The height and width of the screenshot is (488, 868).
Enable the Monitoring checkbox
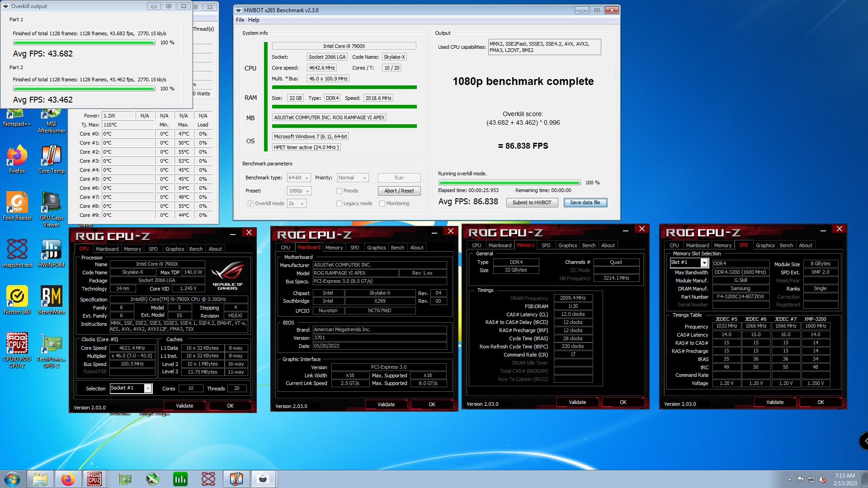coord(382,203)
